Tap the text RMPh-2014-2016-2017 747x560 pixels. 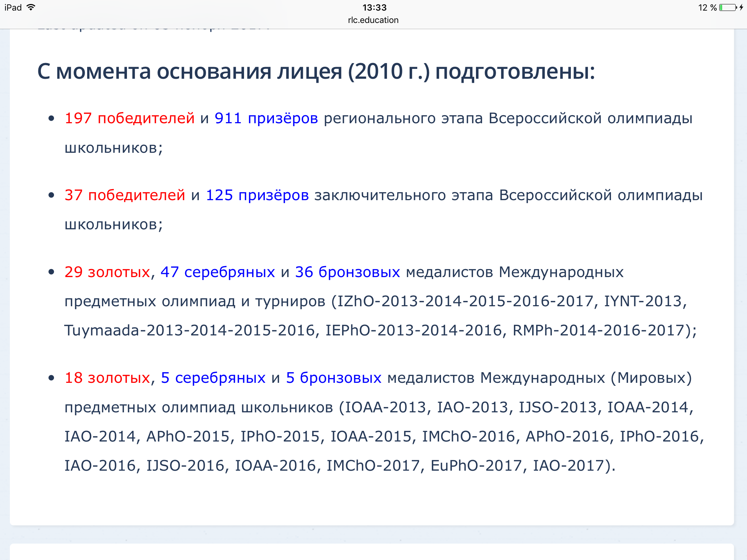pyautogui.click(x=599, y=330)
